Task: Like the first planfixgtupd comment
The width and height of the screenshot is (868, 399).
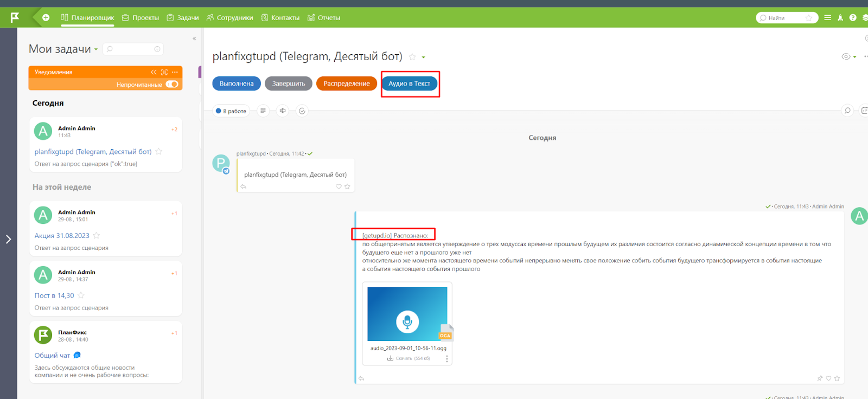Action: (x=339, y=186)
